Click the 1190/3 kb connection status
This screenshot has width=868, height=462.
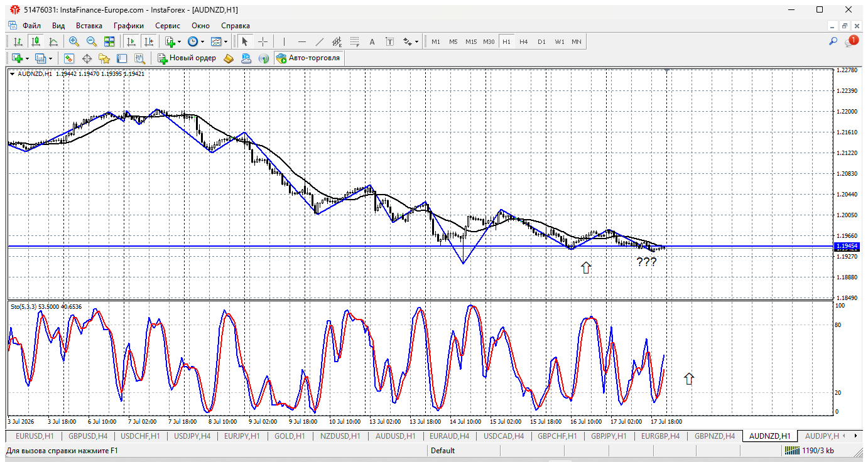811,451
